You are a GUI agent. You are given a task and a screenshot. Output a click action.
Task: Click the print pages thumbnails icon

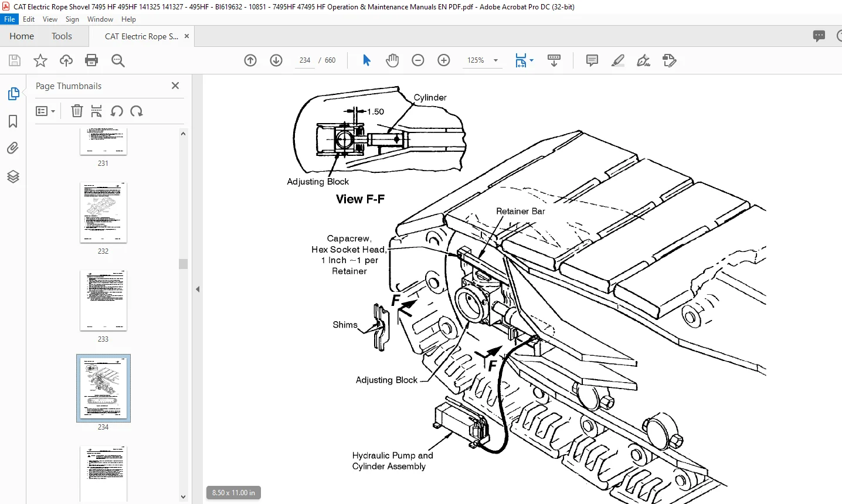coord(97,111)
